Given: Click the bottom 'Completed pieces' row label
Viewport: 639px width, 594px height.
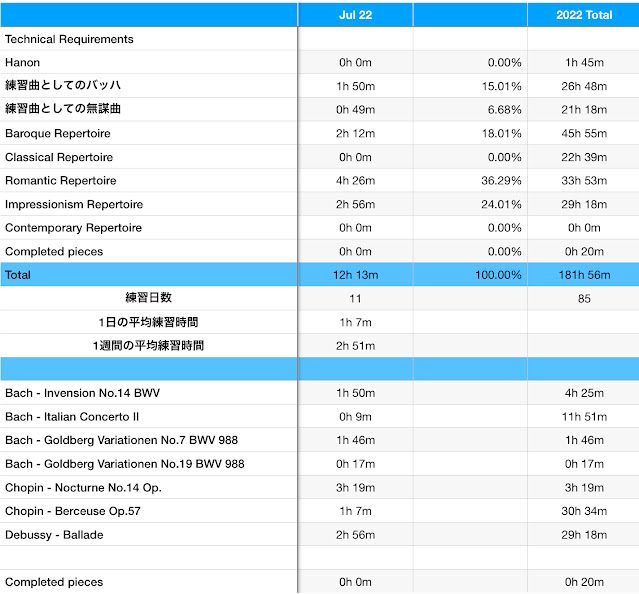Looking at the screenshot, I should (54, 582).
